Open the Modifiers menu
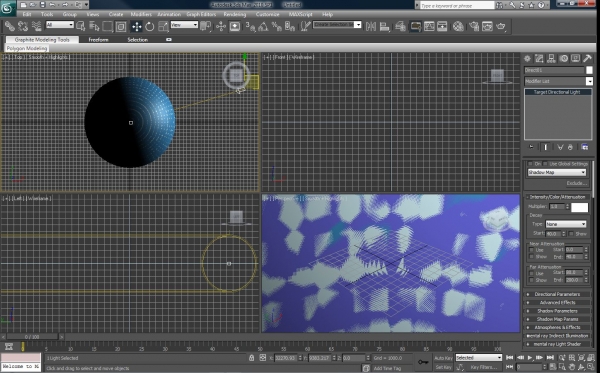This screenshot has height=373, width=600. pos(141,14)
